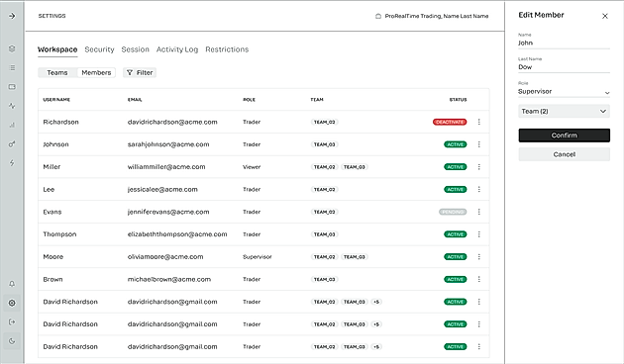Expand the sidebar with the arrow icon

point(12,16)
